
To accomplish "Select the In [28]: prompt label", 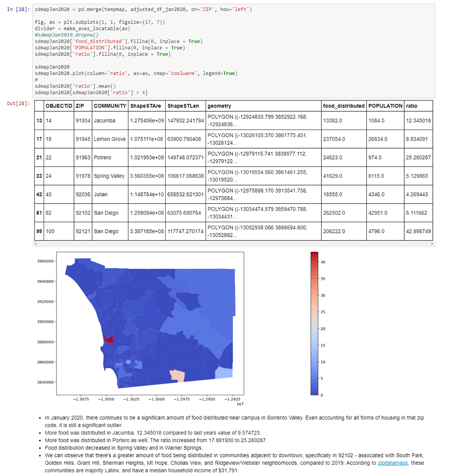I will click(x=18, y=9).
